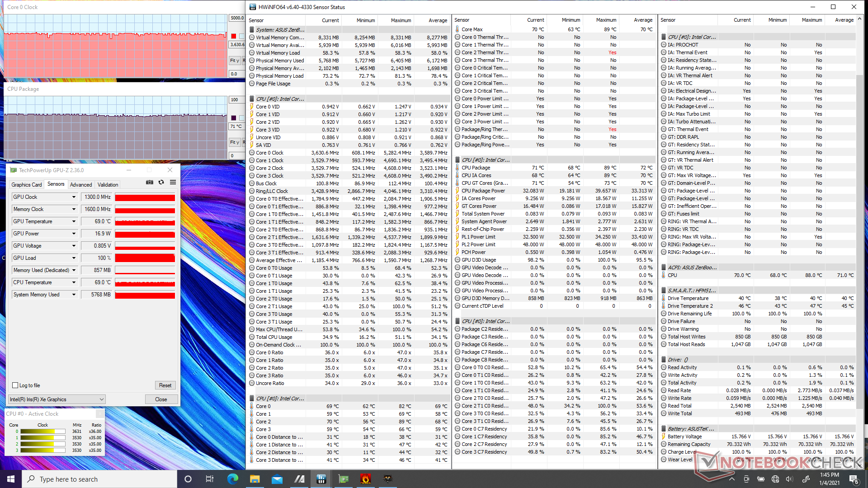
Task: Open Microsoft Edge from the taskbar
Action: coord(233,479)
